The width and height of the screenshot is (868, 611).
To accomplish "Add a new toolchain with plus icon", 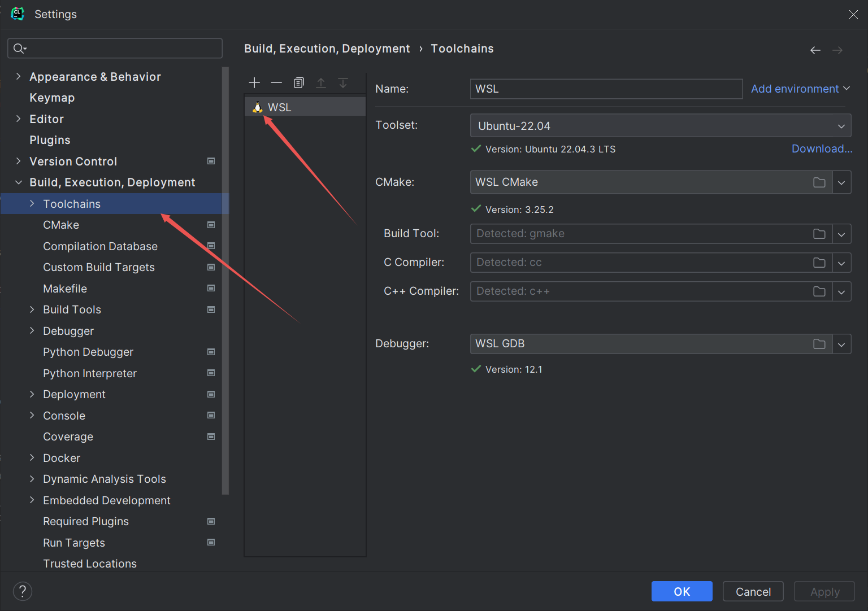I will tap(254, 83).
